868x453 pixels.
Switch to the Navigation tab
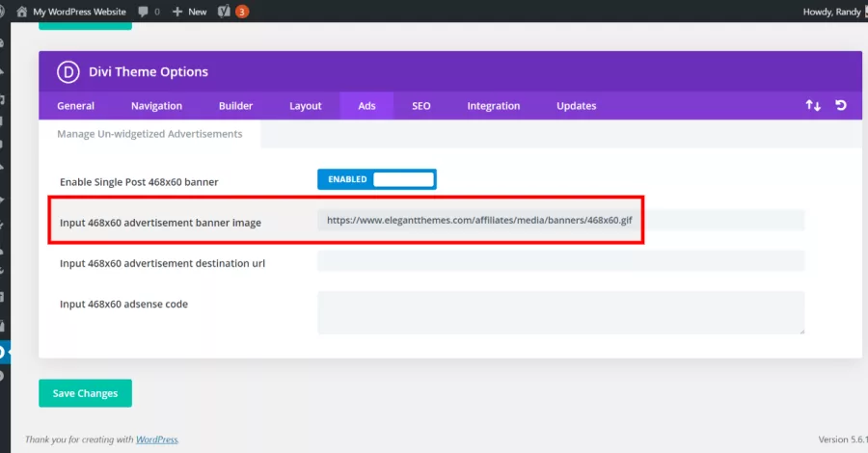pyautogui.click(x=156, y=106)
